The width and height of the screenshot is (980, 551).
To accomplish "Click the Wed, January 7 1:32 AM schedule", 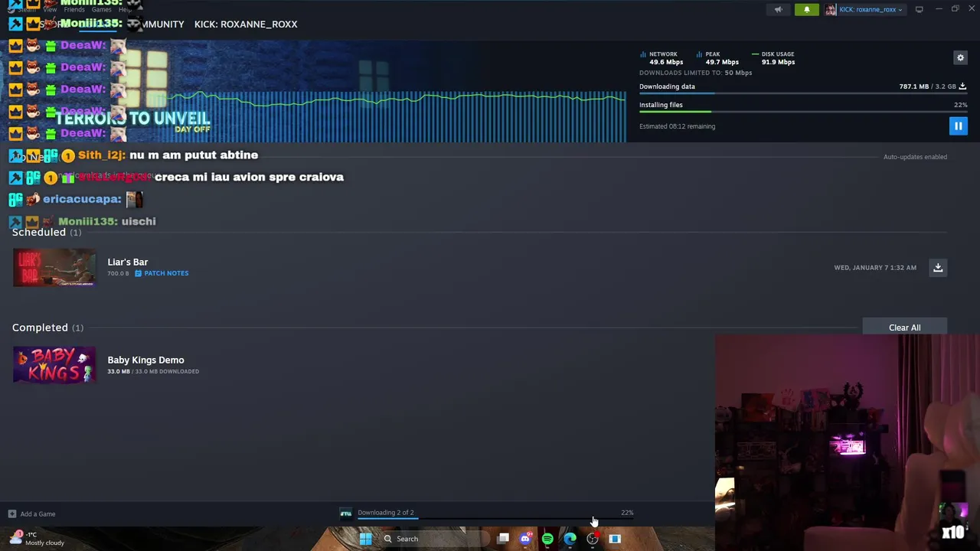I will coord(875,268).
